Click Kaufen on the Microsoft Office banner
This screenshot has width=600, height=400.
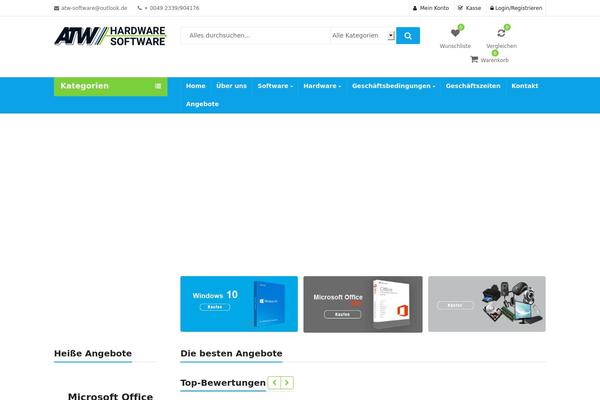[x=342, y=314]
